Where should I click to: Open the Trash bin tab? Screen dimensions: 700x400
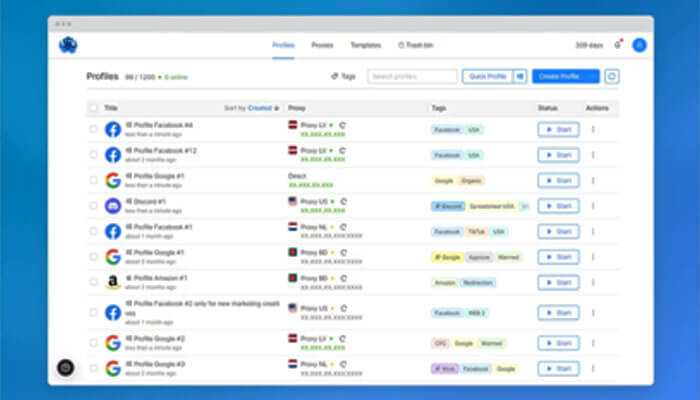[x=413, y=45]
